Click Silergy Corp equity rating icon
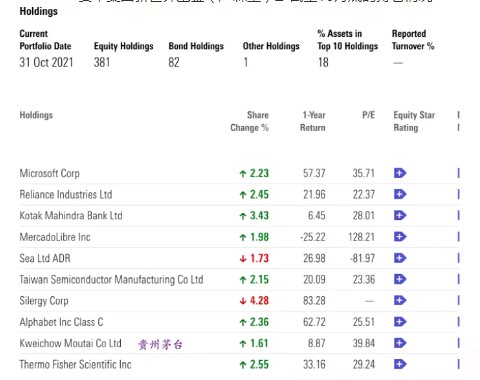Screen dimensions: 480x380 pos(400,300)
